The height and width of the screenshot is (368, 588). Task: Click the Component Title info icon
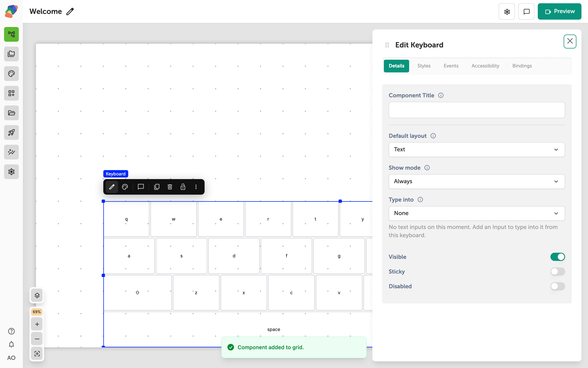pyautogui.click(x=441, y=95)
